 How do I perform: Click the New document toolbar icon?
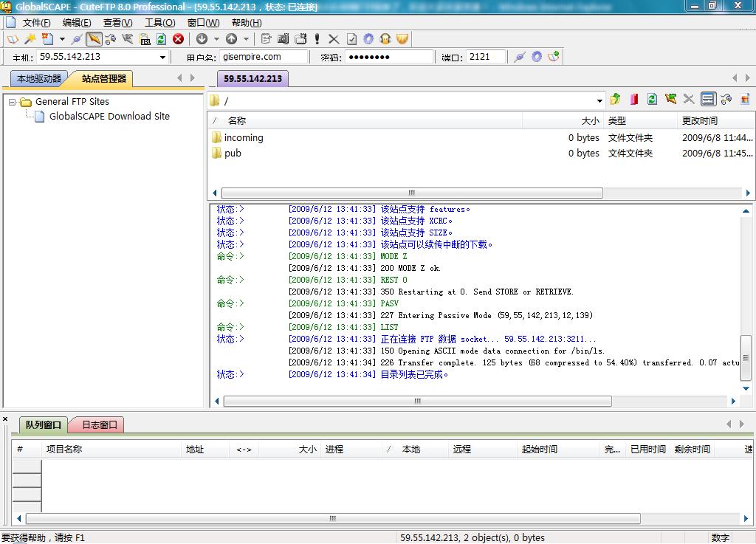click(x=47, y=39)
